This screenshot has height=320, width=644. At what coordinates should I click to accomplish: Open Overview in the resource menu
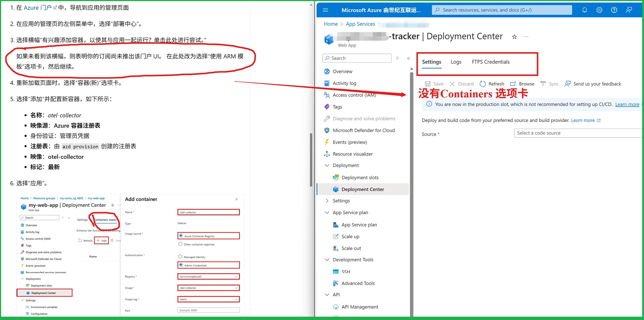[x=342, y=72]
